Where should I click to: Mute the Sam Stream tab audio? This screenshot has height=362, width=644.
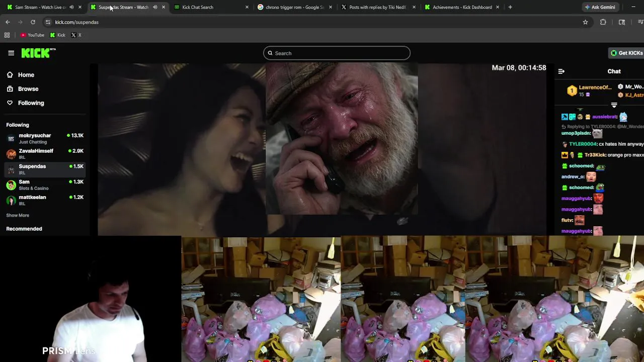tap(71, 7)
